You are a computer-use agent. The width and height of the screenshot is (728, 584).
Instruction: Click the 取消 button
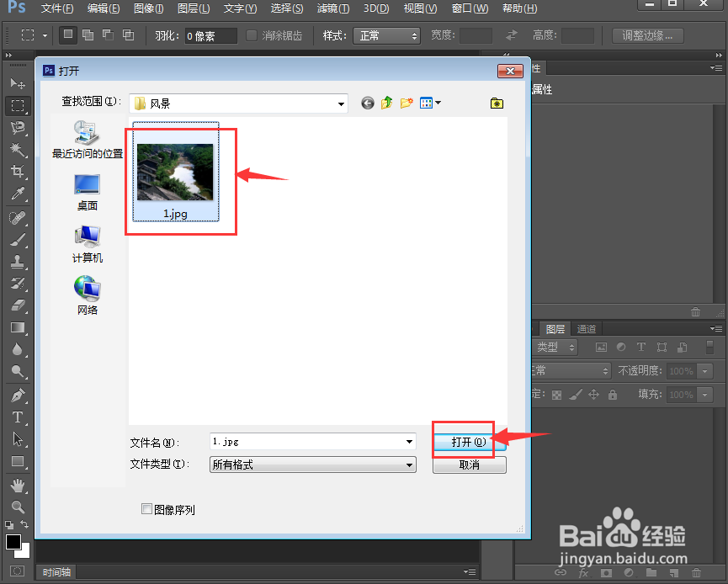click(x=470, y=465)
